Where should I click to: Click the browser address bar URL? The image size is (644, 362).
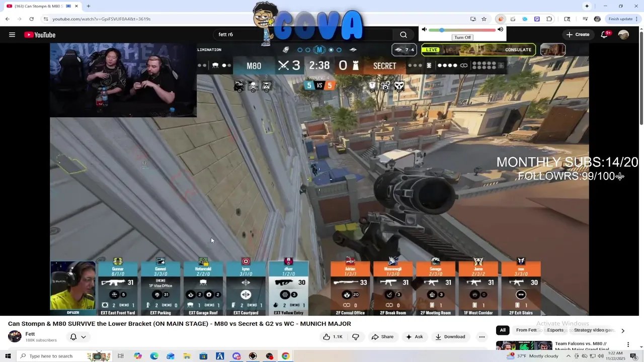[x=102, y=19]
